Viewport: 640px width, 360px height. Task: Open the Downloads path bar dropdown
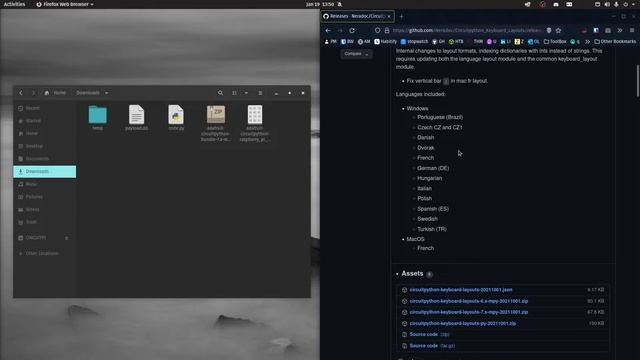point(107,93)
